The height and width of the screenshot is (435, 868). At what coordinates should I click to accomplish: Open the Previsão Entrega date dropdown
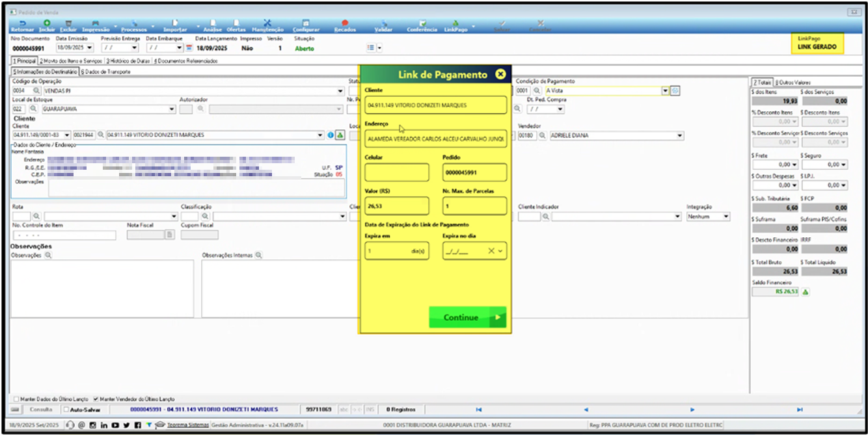135,47
